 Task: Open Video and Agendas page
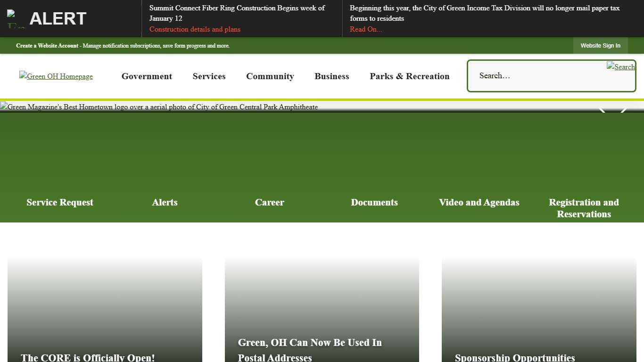coord(479,202)
